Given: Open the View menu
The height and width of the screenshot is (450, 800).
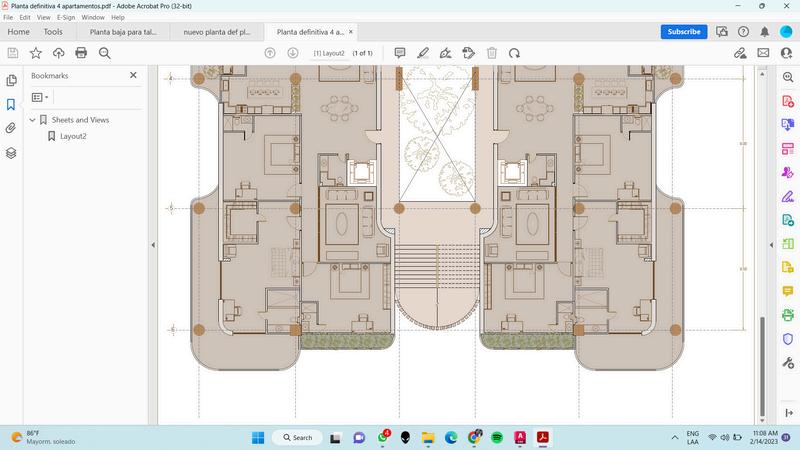Looking at the screenshot, I should pos(43,17).
